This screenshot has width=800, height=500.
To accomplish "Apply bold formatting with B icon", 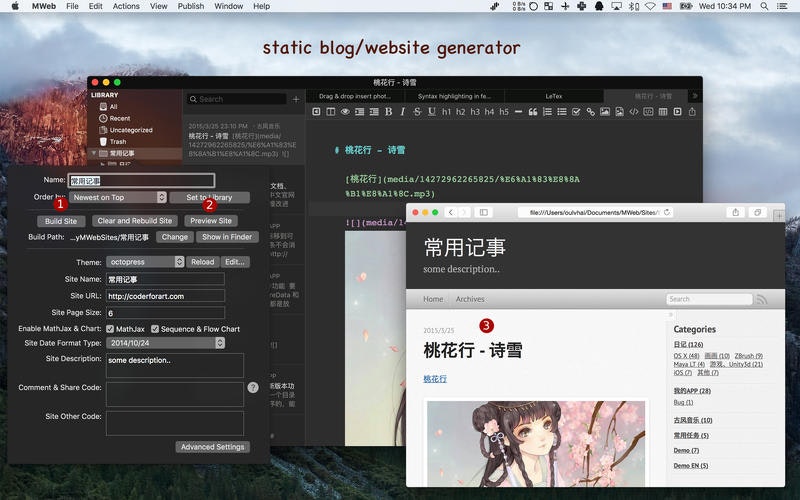I will 388,112.
